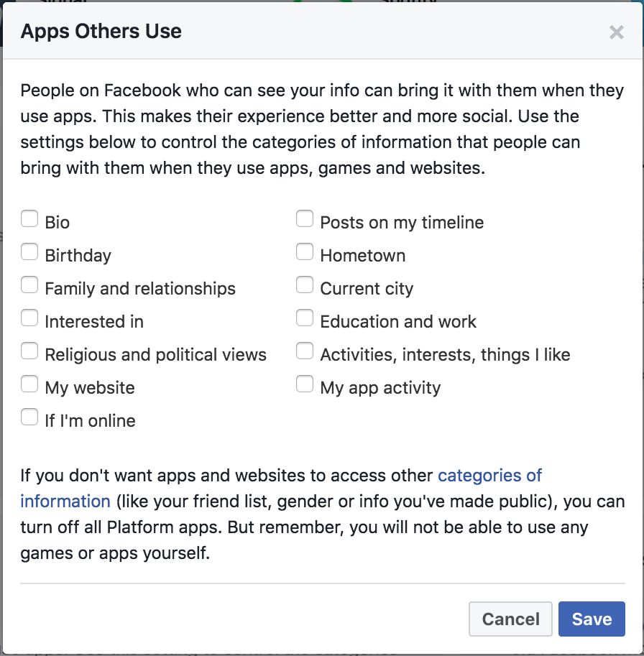Dismiss the Apps Others Use dialog
The width and height of the screenshot is (644, 656).
(617, 32)
